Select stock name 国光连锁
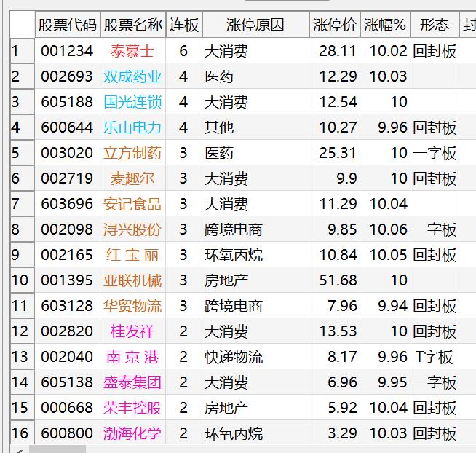The height and width of the screenshot is (453, 476). pyautogui.click(x=132, y=102)
